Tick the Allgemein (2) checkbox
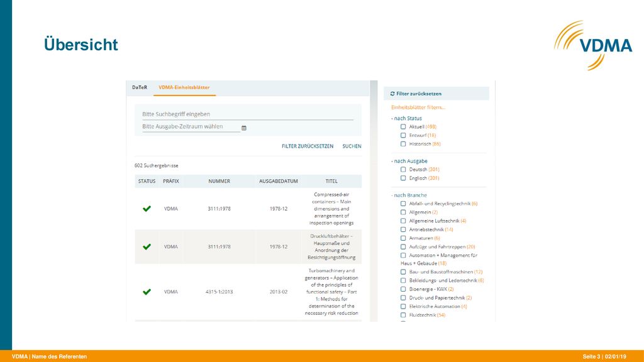The width and height of the screenshot is (644, 362). point(403,212)
